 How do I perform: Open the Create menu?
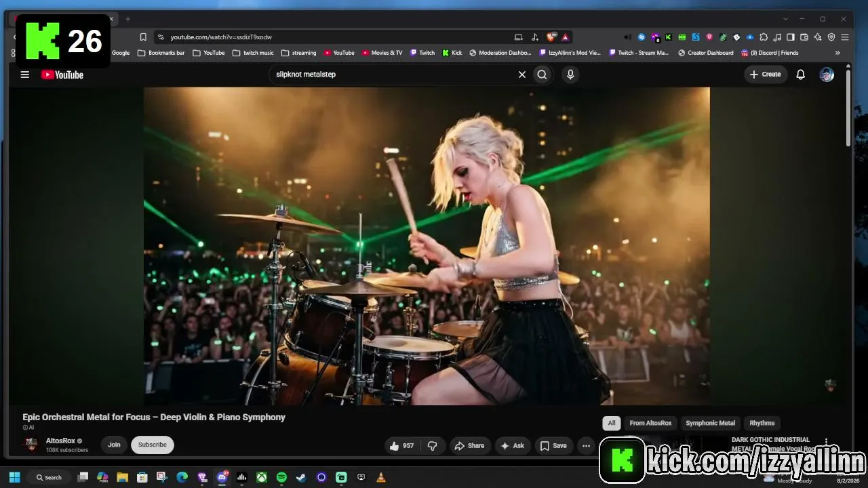tap(766, 75)
